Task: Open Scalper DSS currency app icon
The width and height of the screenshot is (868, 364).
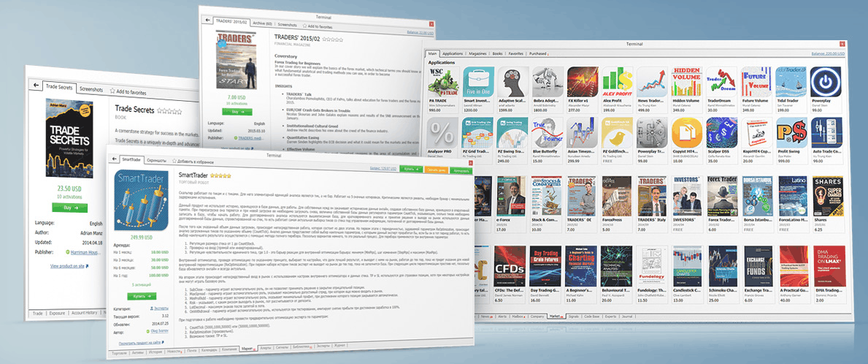Action: (721, 132)
